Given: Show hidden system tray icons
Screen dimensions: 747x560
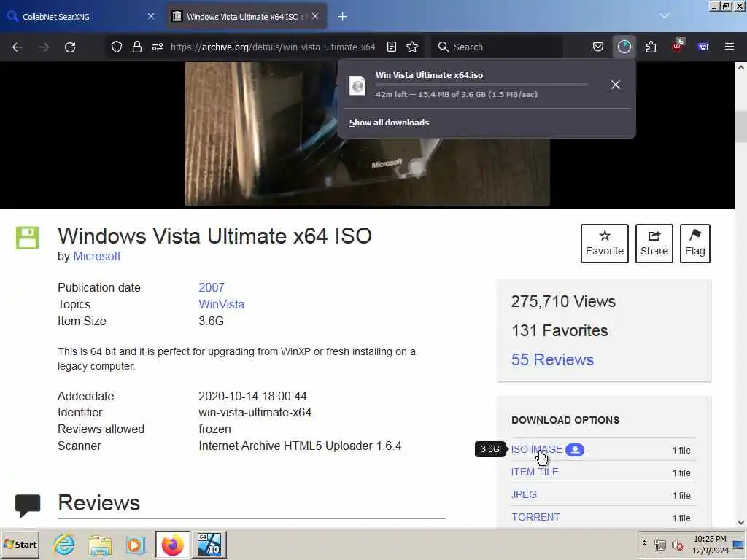Looking at the screenshot, I should pos(645,544).
